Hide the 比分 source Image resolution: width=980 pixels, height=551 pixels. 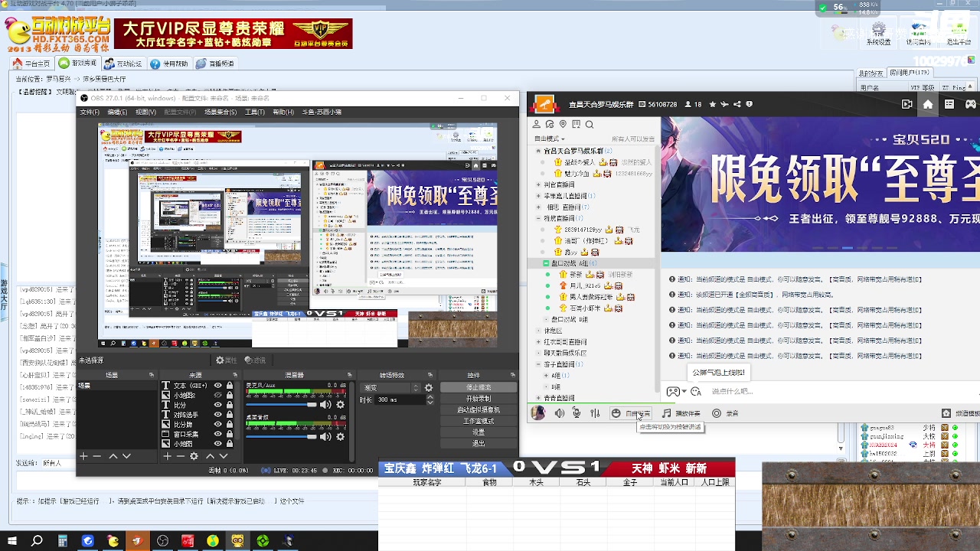(218, 405)
